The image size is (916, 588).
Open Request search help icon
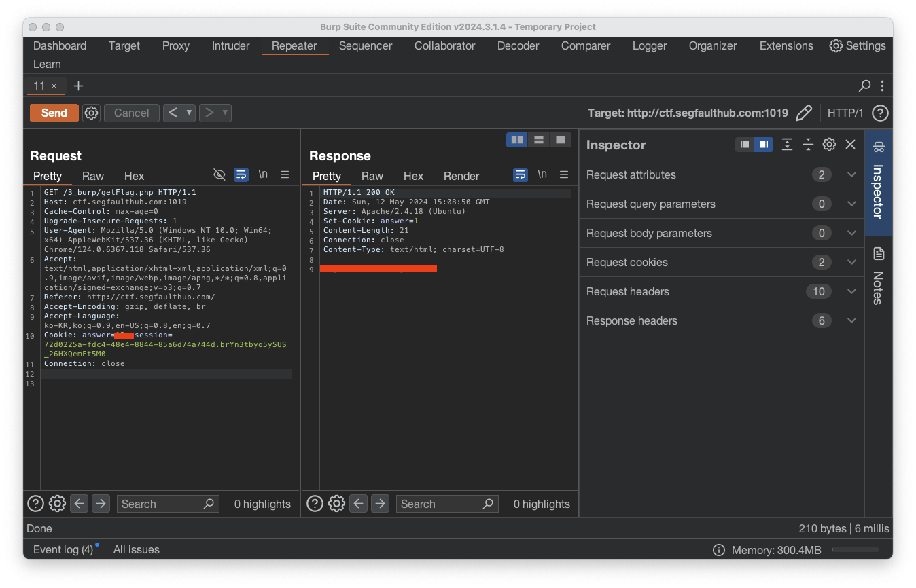click(35, 504)
